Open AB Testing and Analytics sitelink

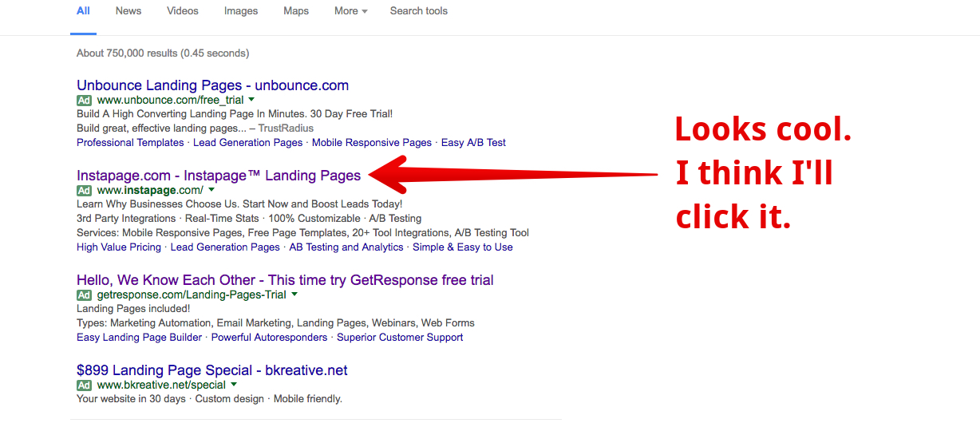click(346, 247)
